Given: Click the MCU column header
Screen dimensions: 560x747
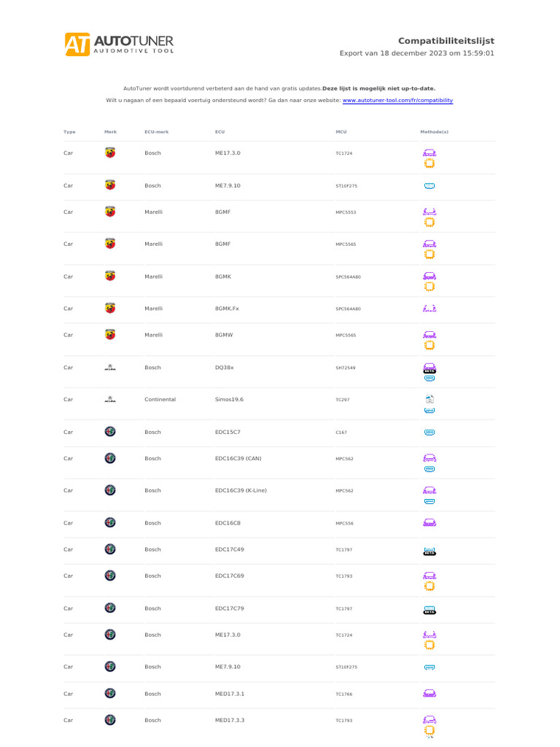Looking at the screenshot, I should [341, 132].
